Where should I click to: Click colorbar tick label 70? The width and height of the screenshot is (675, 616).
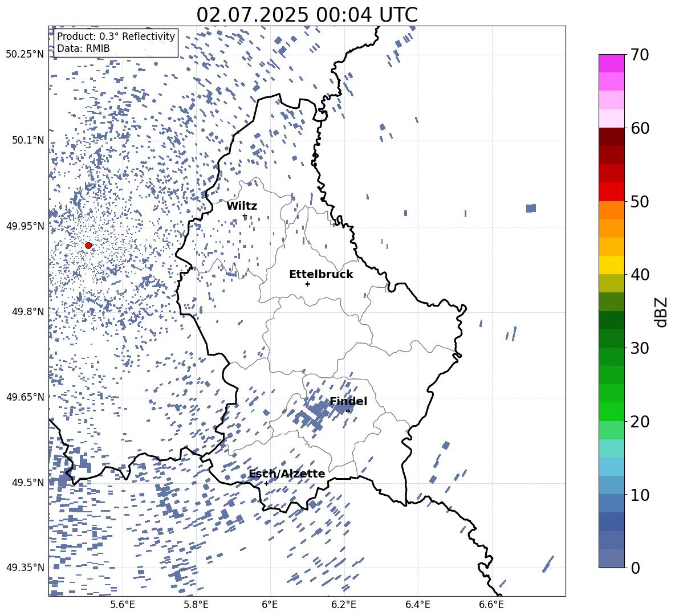(640, 55)
